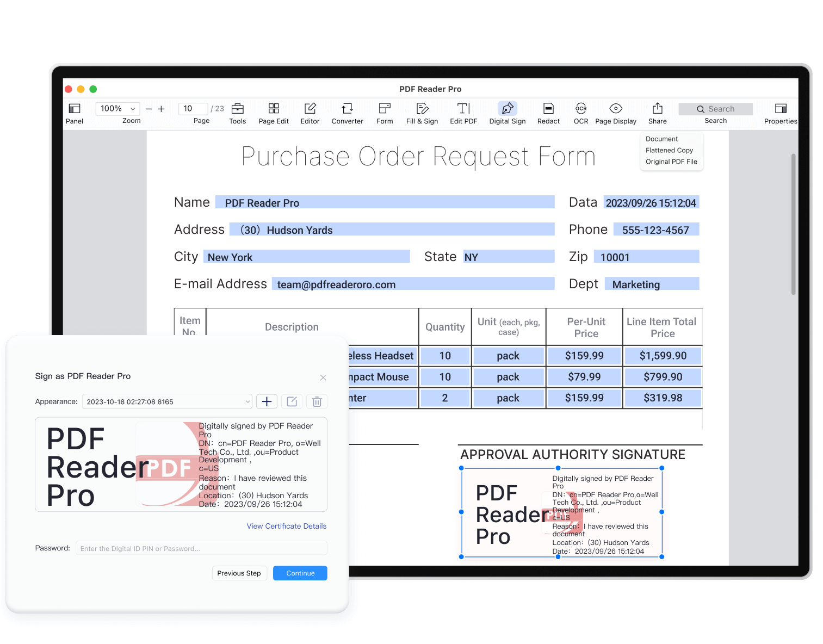Click the $319.98 line total cell

click(x=663, y=398)
